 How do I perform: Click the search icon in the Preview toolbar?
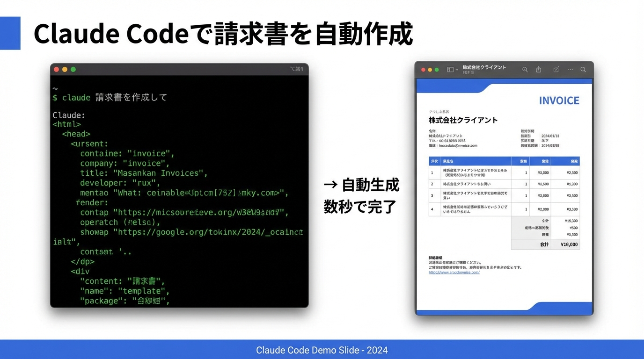click(x=583, y=70)
